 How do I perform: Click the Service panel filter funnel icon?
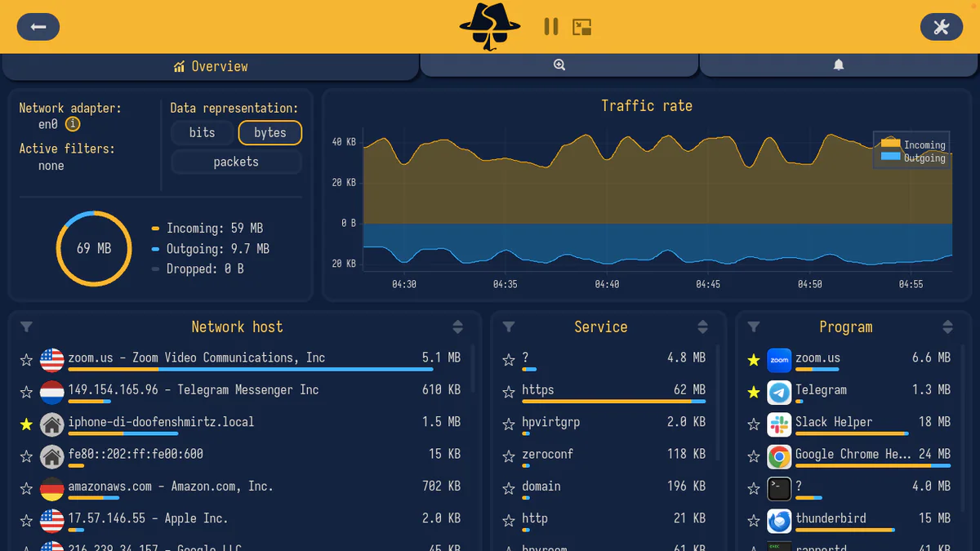[x=508, y=327]
